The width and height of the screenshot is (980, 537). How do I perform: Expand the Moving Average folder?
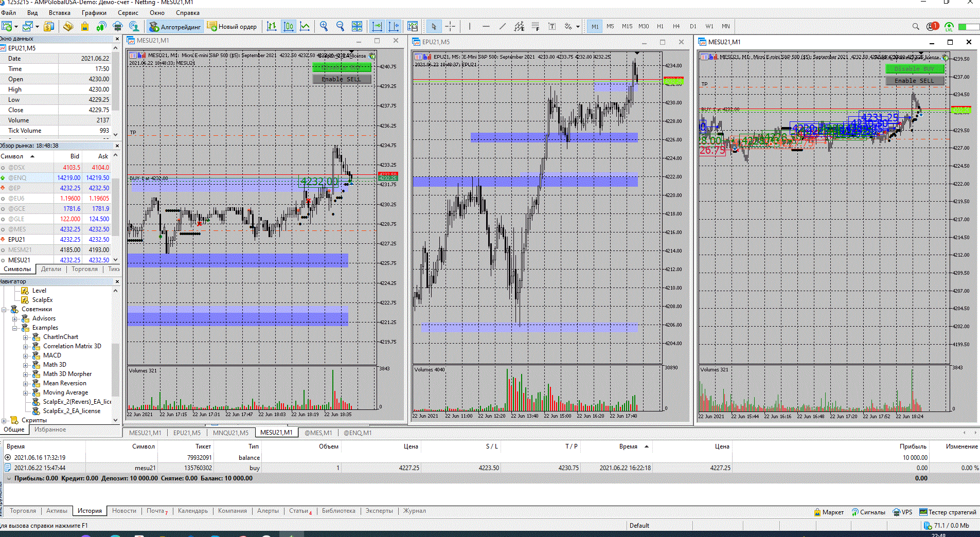coord(25,392)
